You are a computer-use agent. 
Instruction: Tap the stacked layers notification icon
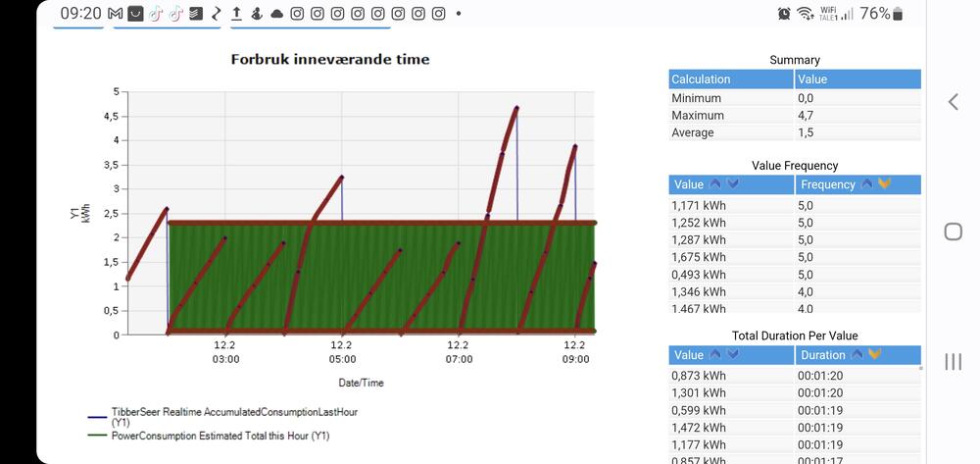tap(196, 14)
